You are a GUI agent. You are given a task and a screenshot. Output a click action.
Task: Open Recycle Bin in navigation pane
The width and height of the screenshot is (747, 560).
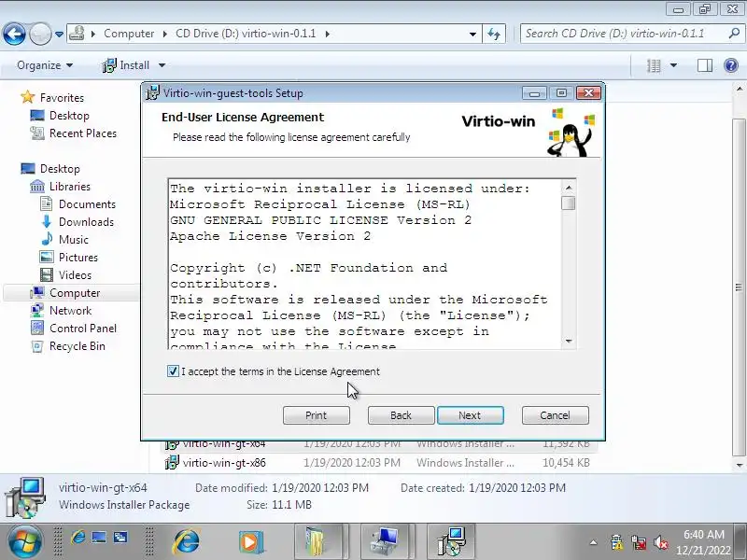pyautogui.click(x=78, y=346)
